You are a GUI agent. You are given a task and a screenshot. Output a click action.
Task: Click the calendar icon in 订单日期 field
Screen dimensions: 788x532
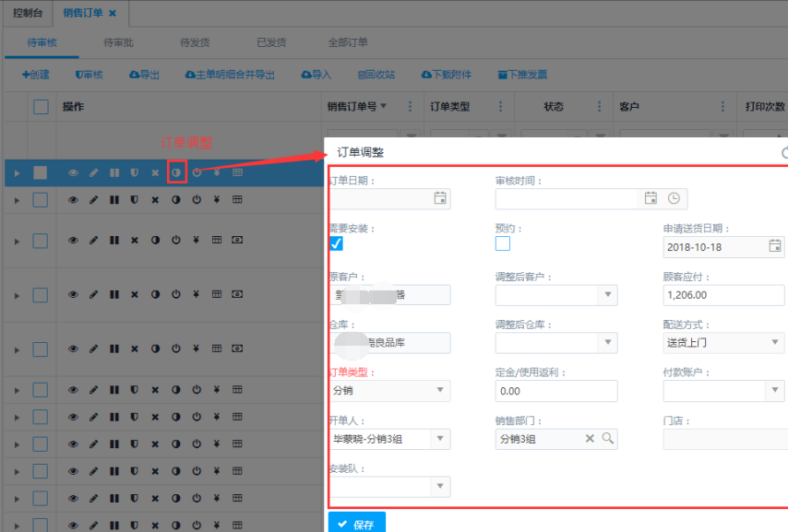tap(440, 198)
